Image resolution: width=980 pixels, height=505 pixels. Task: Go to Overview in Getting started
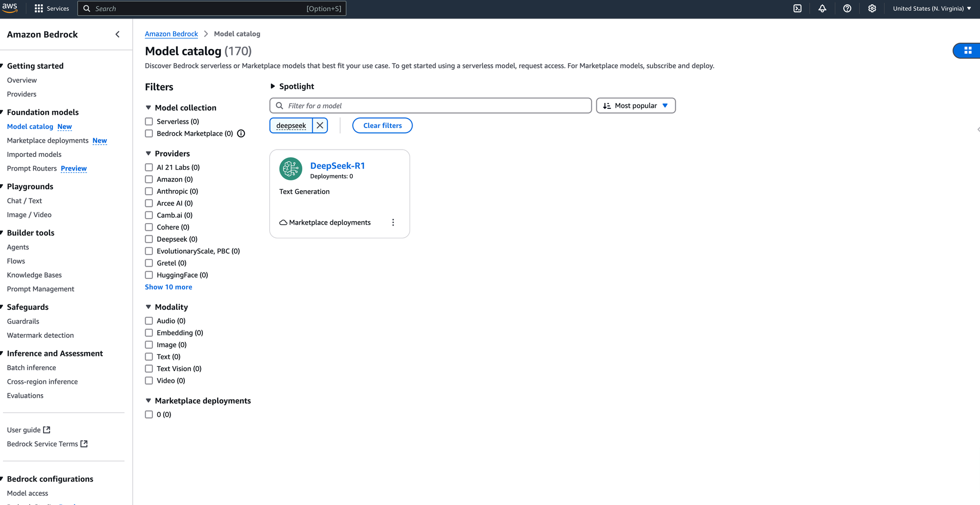(22, 80)
